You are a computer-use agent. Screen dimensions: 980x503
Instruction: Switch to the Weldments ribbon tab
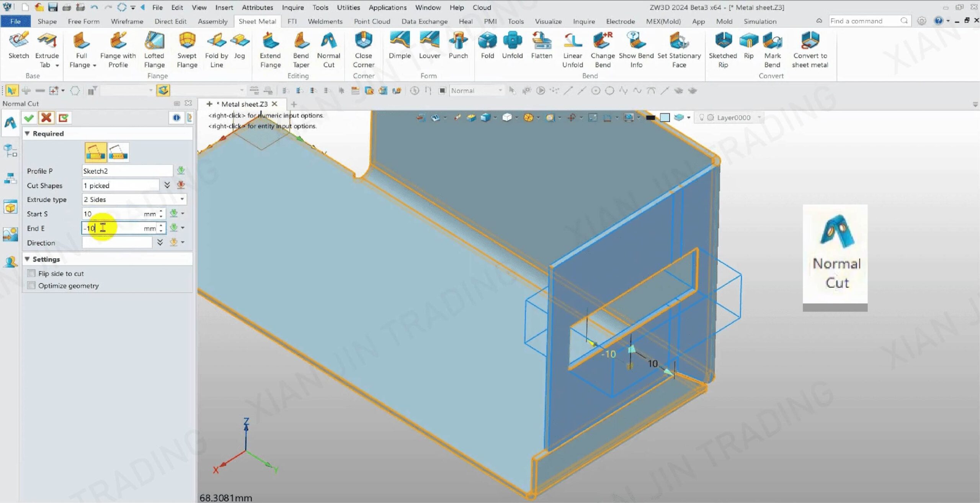click(325, 21)
